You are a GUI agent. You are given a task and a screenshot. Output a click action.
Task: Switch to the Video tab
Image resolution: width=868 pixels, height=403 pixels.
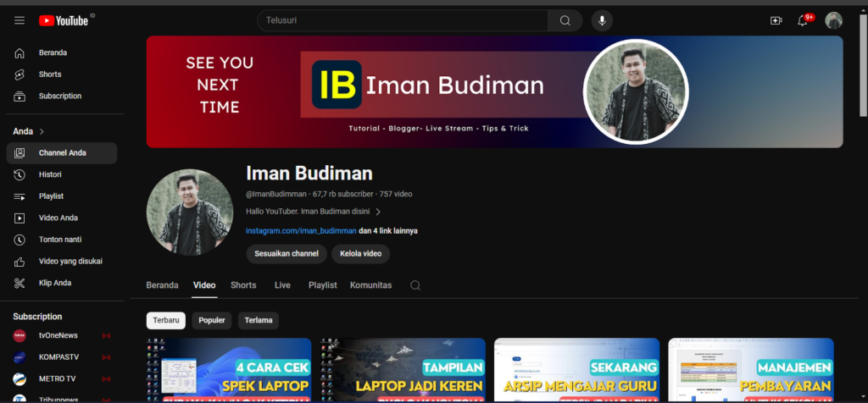(x=204, y=285)
